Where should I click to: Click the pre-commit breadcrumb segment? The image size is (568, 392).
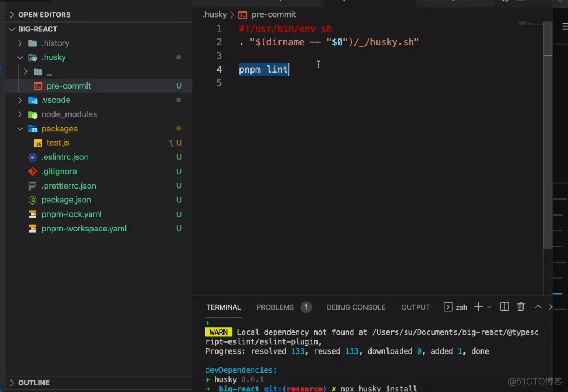tap(274, 15)
